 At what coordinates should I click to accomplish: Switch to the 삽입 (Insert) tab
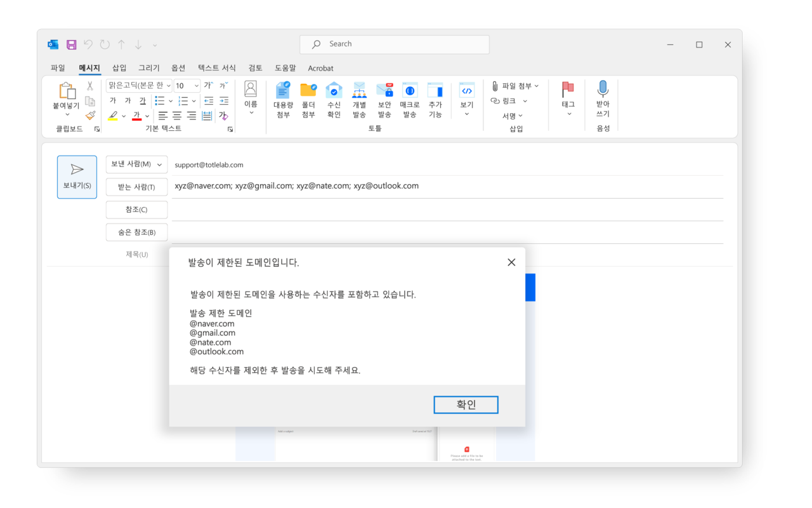[x=119, y=68]
